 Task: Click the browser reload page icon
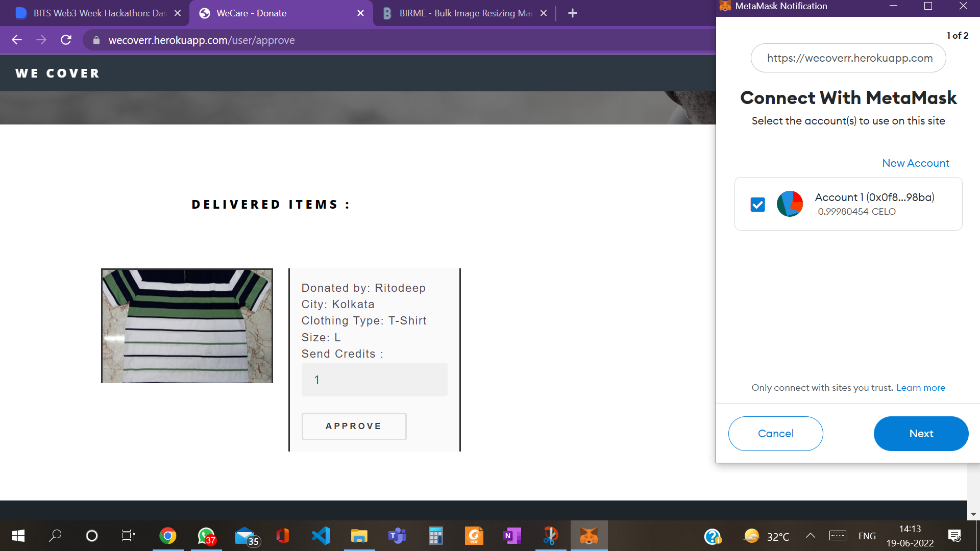click(66, 40)
